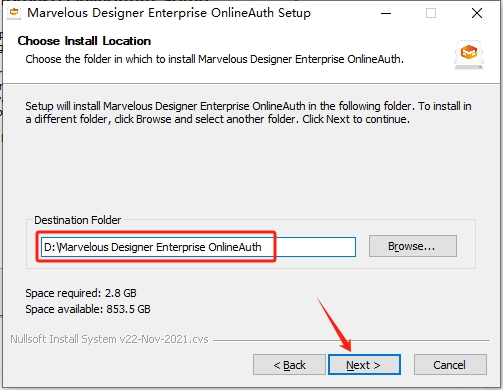Click the greyed-out maximize window button
The image size is (503, 390).
(431, 13)
